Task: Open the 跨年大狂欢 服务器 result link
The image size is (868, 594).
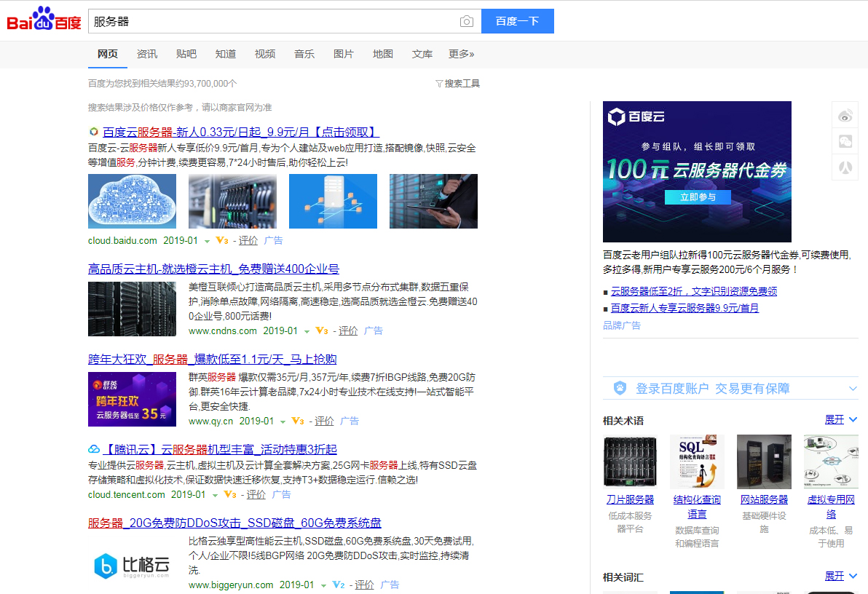Action: (213, 360)
